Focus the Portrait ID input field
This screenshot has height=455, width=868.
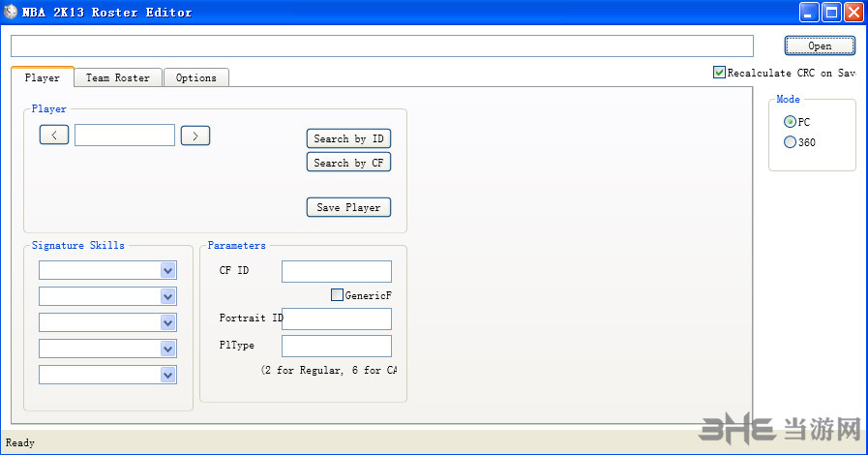click(337, 318)
